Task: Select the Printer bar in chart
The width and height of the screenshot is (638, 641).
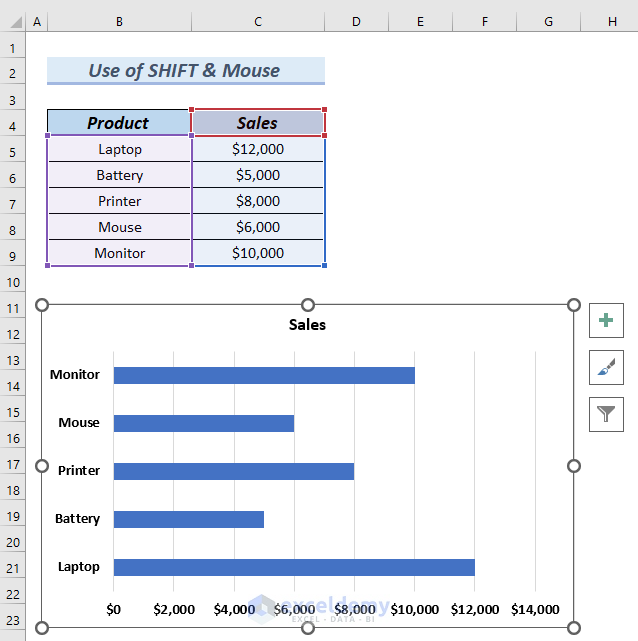Action: click(x=234, y=471)
